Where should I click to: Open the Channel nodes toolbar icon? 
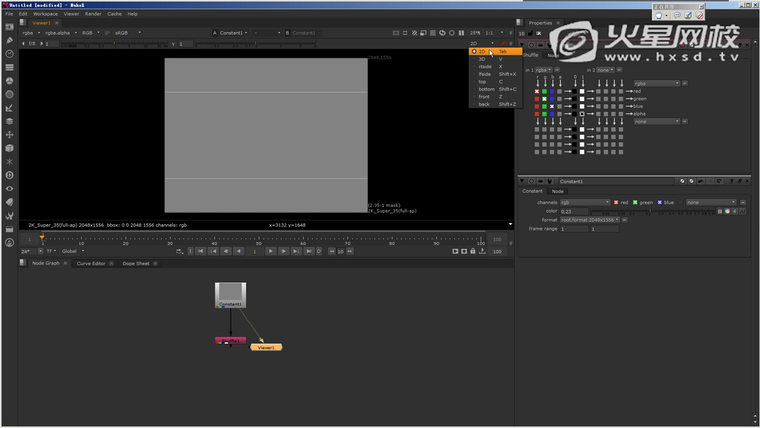[9, 68]
